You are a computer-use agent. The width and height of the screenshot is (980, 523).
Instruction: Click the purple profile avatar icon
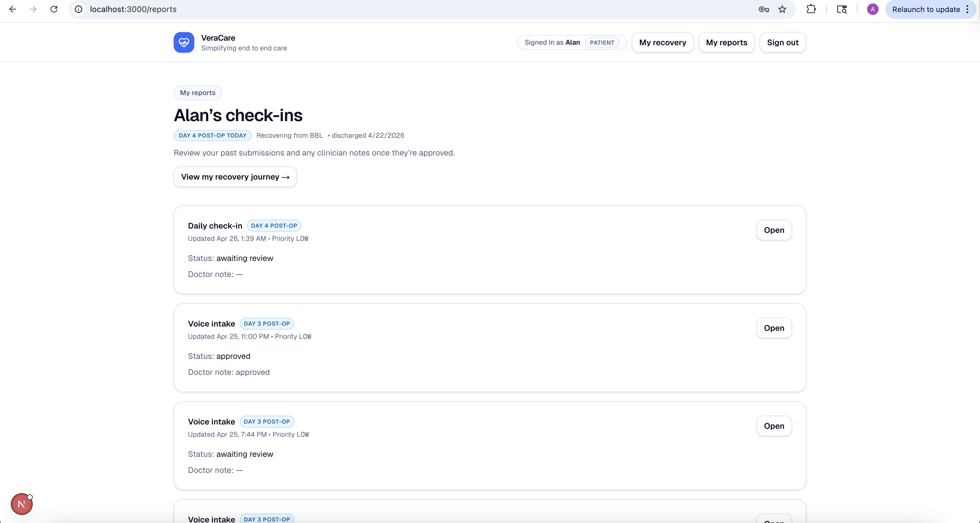coord(872,9)
